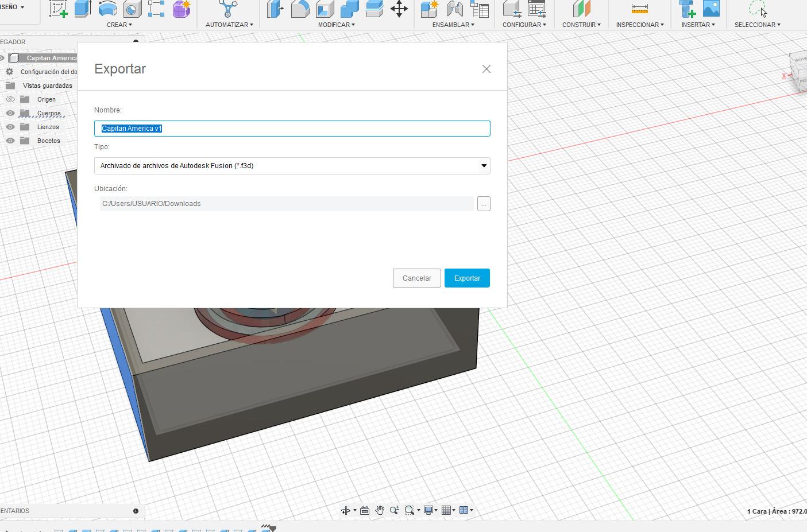Open the Diseño workspace dropdown
Viewport: 807px width, 532px height.
click(x=12, y=7)
